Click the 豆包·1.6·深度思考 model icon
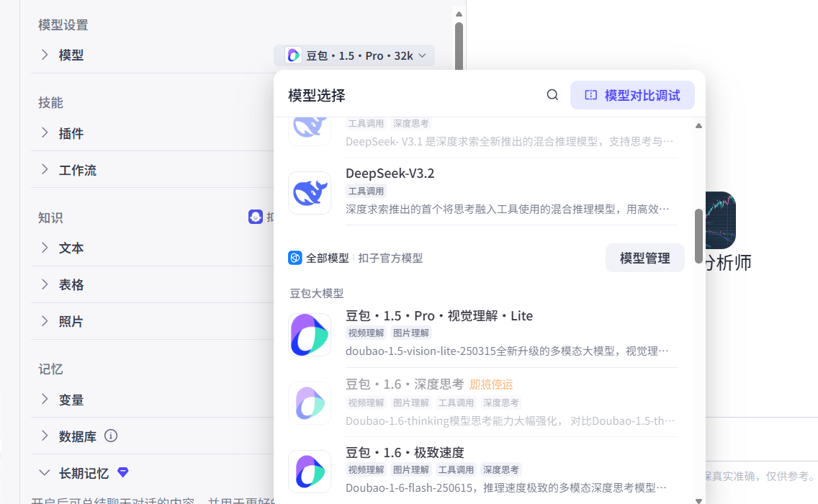The image size is (818, 504). coord(310,403)
